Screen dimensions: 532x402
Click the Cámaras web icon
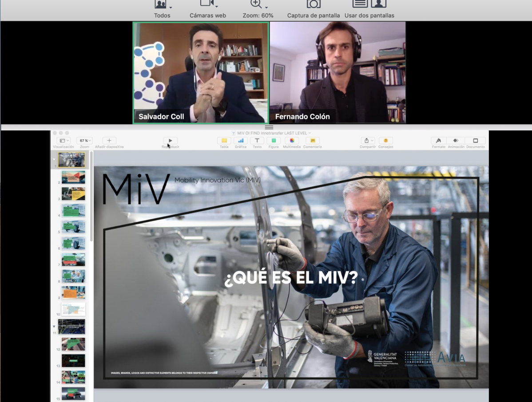(206, 4)
